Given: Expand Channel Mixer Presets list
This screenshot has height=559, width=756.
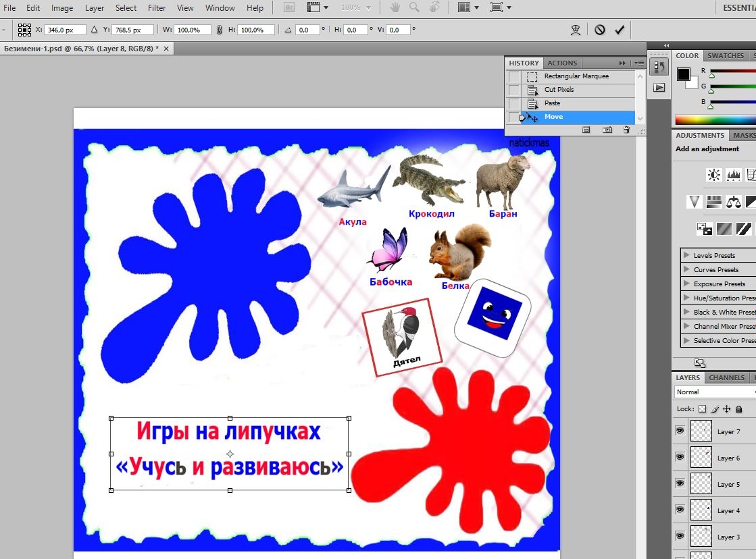Looking at the screenshot, I should coord(686,326).
